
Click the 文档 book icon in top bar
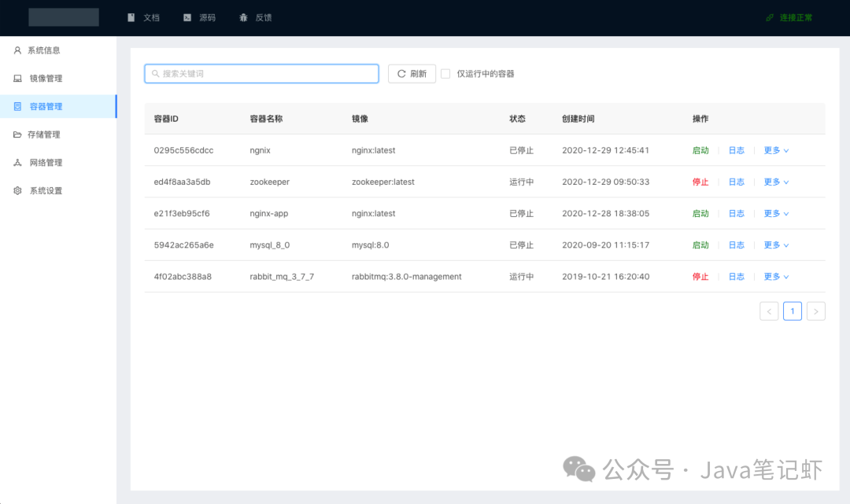click(131, 17)
